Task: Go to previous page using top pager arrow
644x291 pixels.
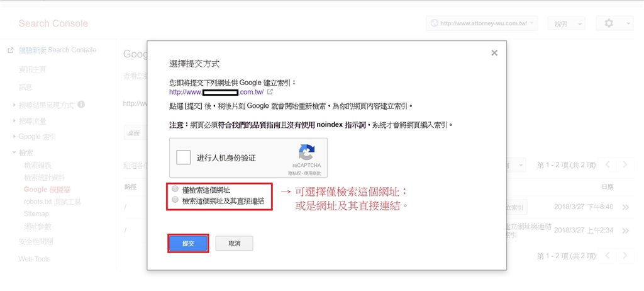Action: [x=608, y=165]
